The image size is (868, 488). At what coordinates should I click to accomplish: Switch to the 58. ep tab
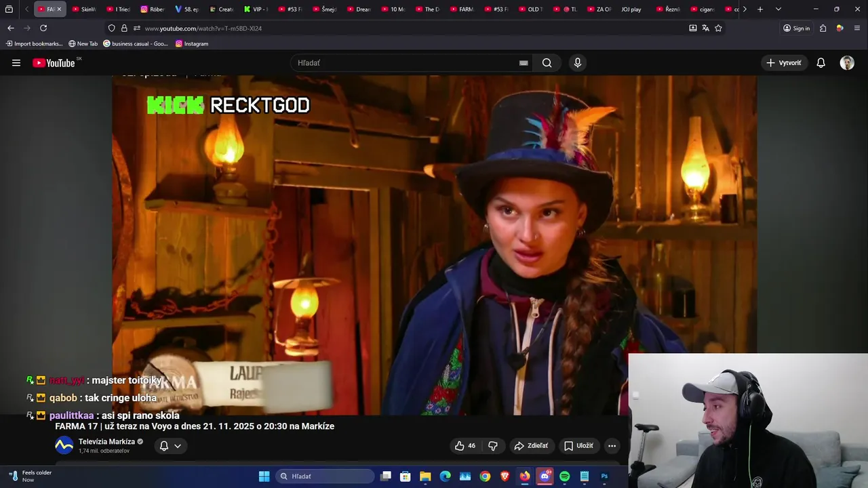pyautogui.click(x=187, y=9)
